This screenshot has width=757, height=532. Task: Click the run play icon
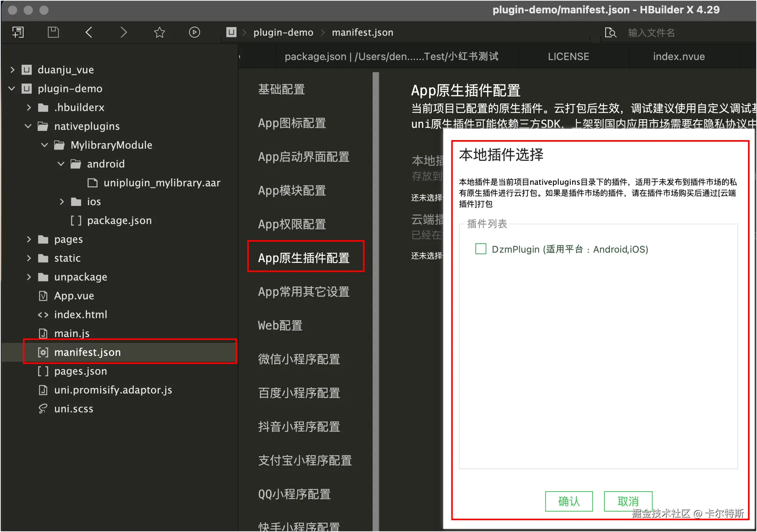coord(195,32)
